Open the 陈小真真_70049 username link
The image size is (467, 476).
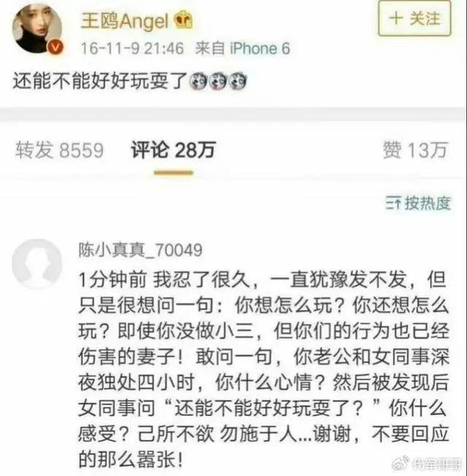tap(140, 250)
